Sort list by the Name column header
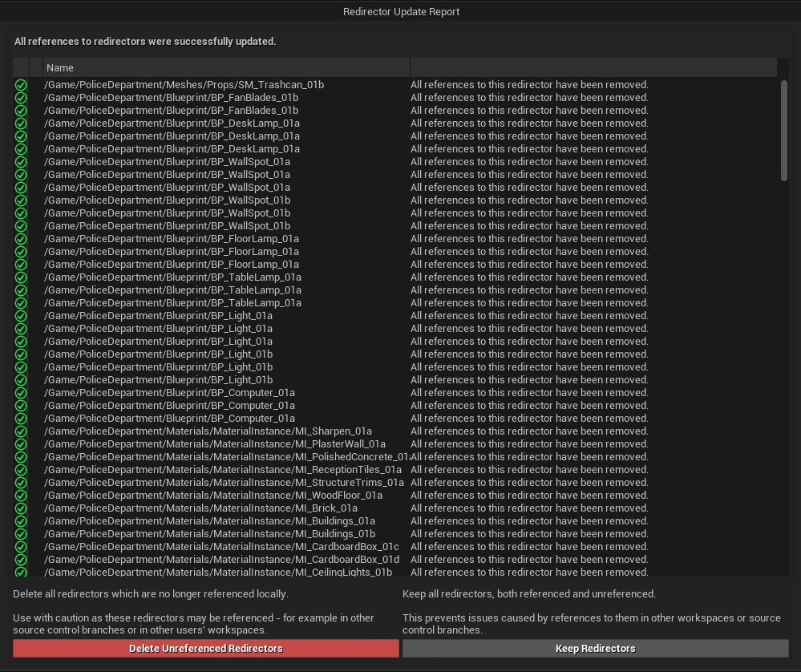The width and height of the screenshot is (801, 672). coord(226,68)
